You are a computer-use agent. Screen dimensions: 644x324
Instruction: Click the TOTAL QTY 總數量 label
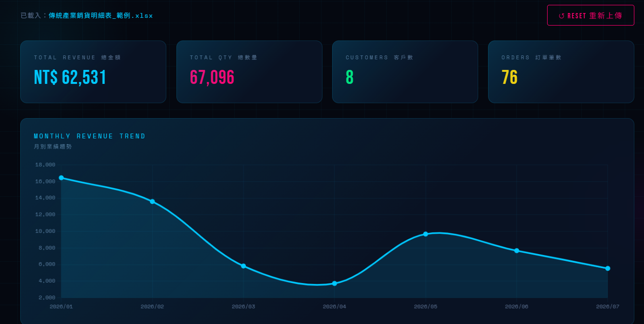[224, 57]
